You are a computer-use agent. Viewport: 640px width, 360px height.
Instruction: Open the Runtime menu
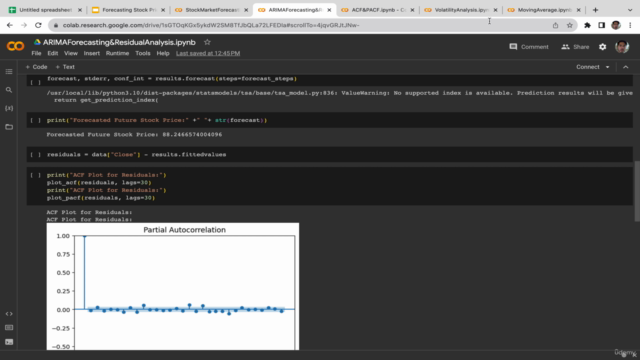tap(117, 53)
